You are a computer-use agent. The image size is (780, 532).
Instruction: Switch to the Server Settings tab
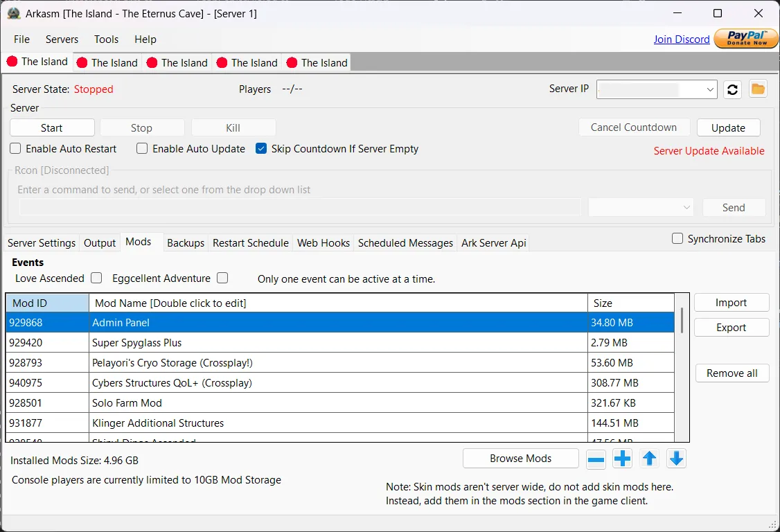click(42, 243)
